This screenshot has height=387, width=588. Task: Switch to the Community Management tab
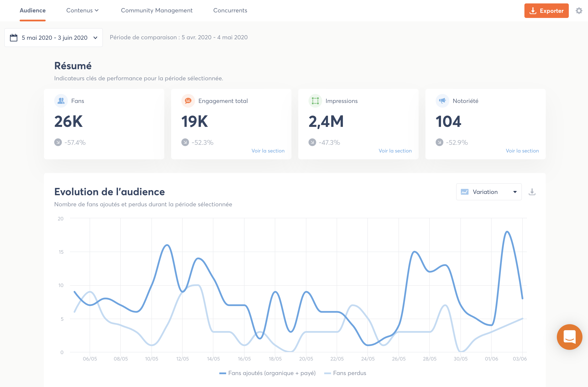click(157, 10)
